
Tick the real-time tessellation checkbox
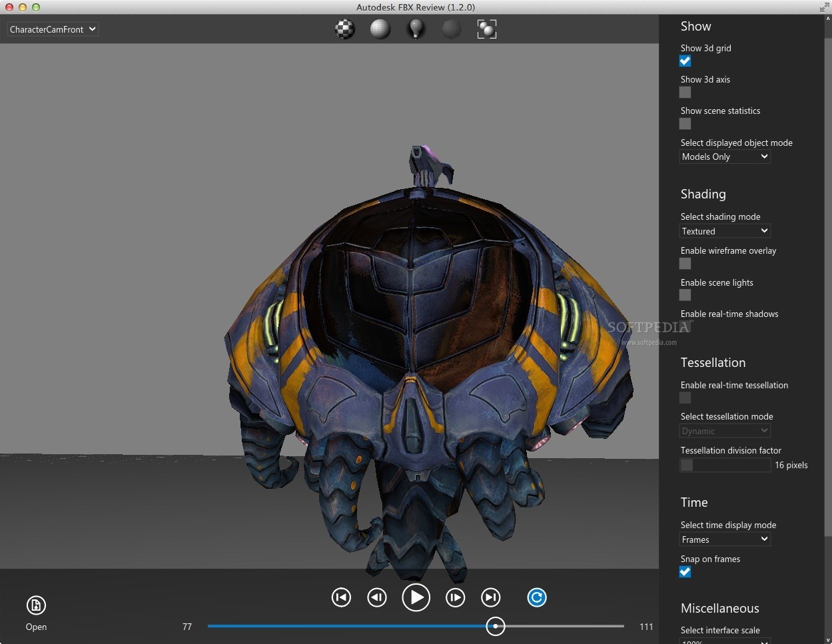(x=685, y=398)
